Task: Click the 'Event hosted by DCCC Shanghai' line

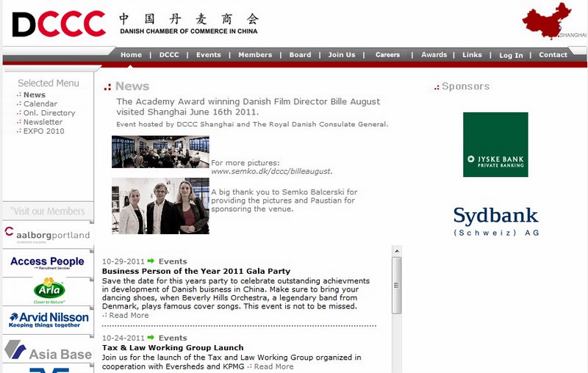Action: pos(252,124)
